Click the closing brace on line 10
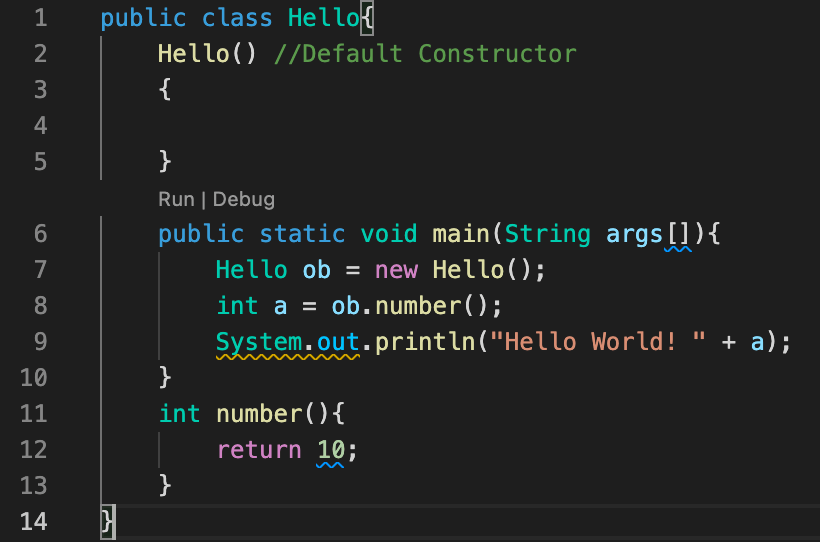820x542 pixels. pos(165,378)
